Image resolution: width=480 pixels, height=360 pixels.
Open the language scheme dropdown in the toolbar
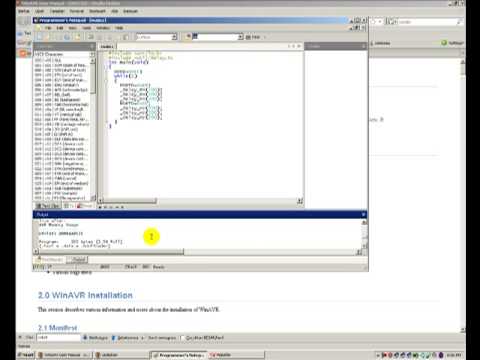pos(156,37)
